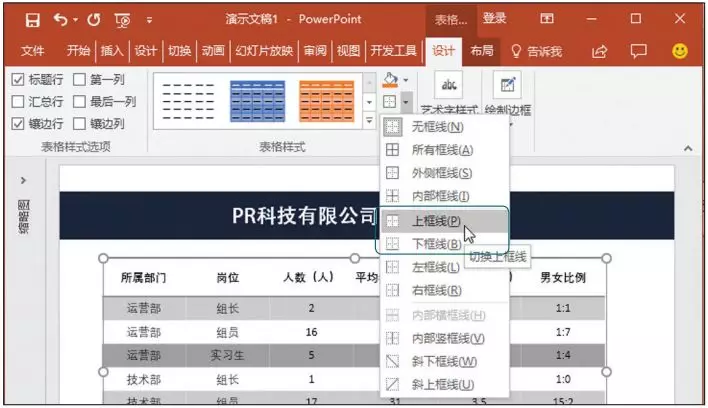
Task: Choose 左框线(L) from borders menu
Action: pyautogui.click(x=445, y=267)
